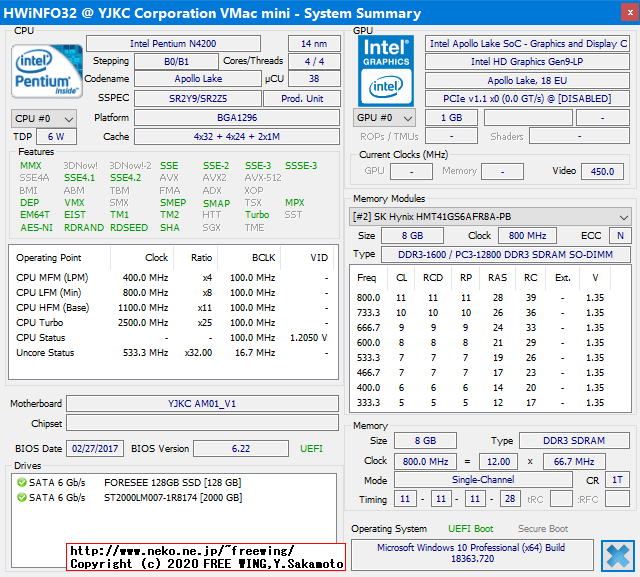The image size is (640, 577).
Task: Click the module Clock 800 MHz value
Action: [x=527, y=235]
